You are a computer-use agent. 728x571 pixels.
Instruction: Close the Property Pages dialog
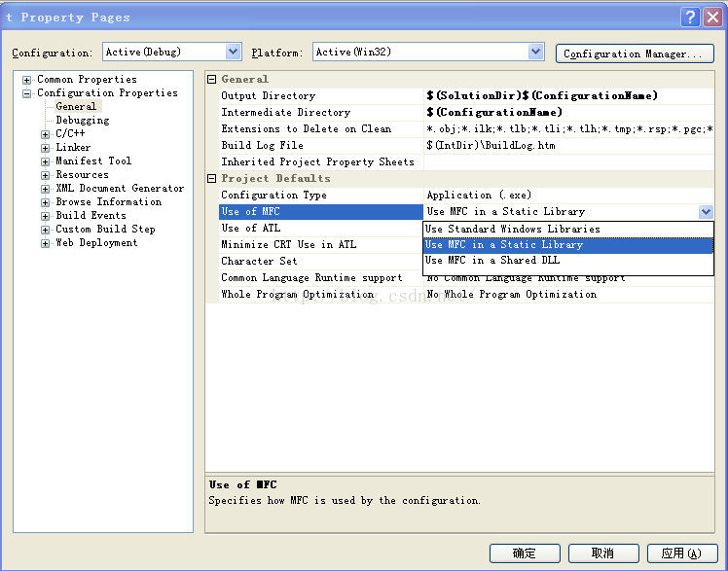712,18
